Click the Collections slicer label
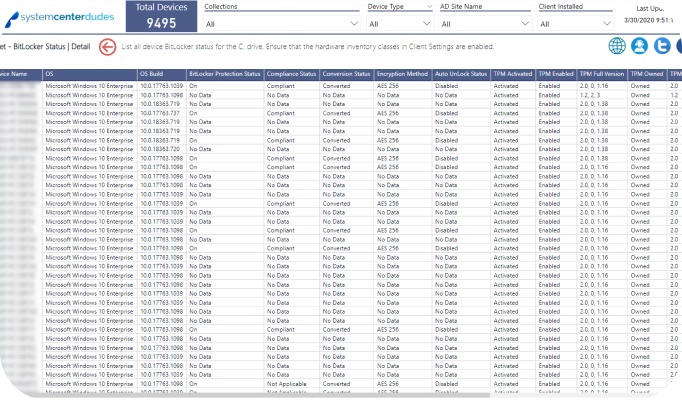 (x=221, y=7)
